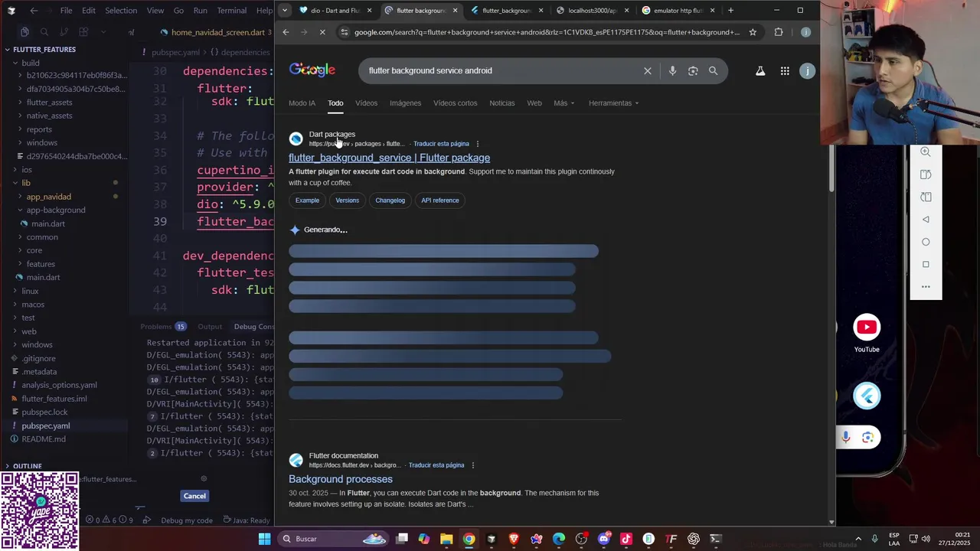Image resolution: width=980 pixels, height=551 pixels.
Task: Open emulator extended controls three dots
Action: pyautogui.click(x=926, y=287)
